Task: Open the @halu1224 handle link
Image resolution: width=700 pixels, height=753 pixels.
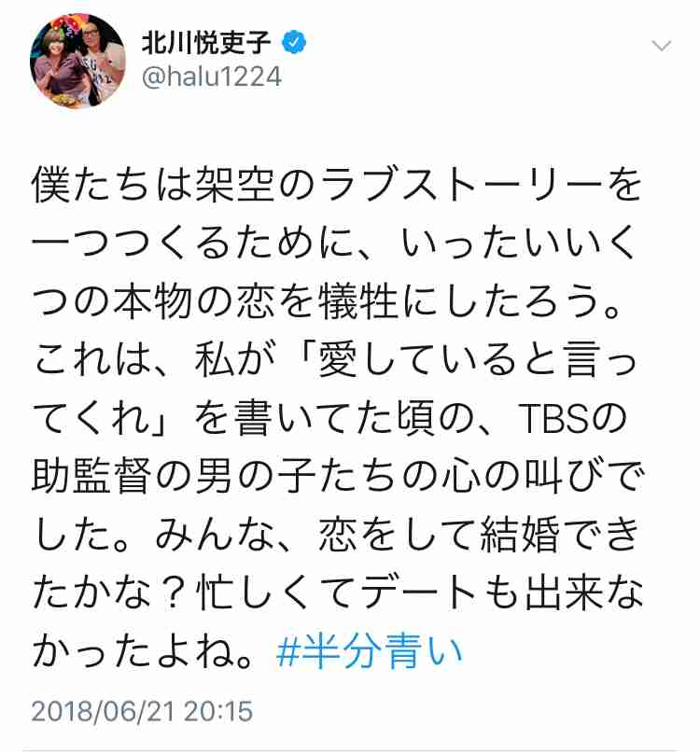Action: pos(211,77)
